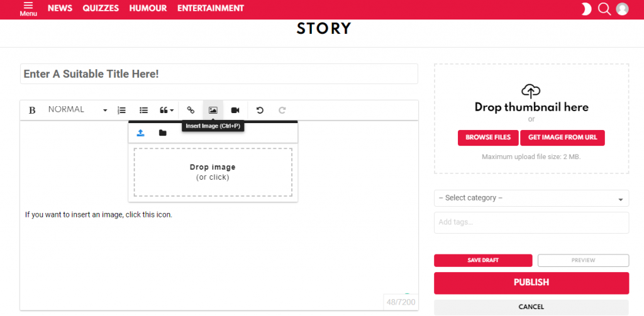Click the PUBLISH button

click(531, 283)
